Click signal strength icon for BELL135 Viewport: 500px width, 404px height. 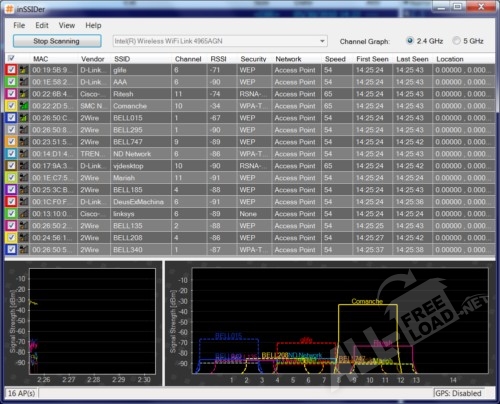pos(24,226)
